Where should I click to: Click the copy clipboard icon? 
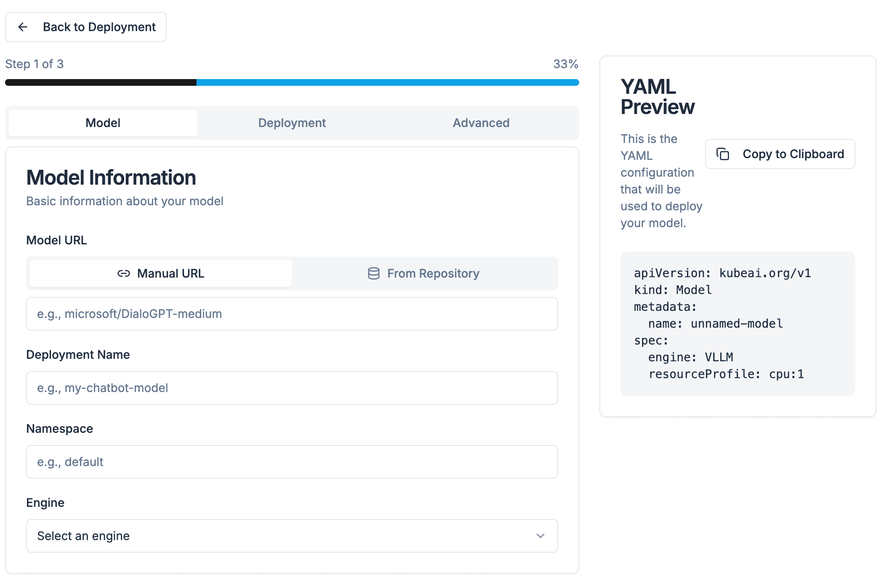(723, 154)
